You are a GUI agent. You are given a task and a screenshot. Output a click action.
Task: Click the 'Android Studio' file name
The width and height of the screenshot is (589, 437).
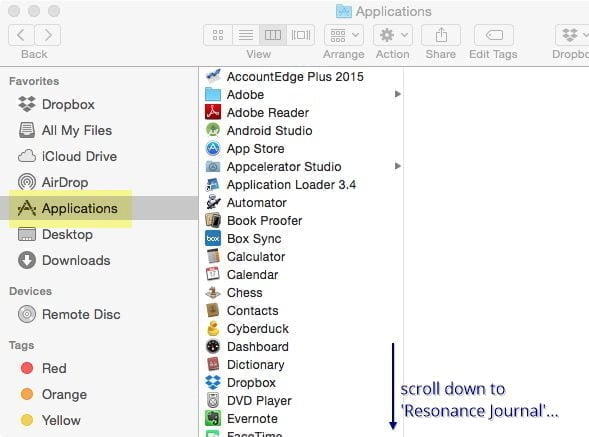click(x=270, y=130)
